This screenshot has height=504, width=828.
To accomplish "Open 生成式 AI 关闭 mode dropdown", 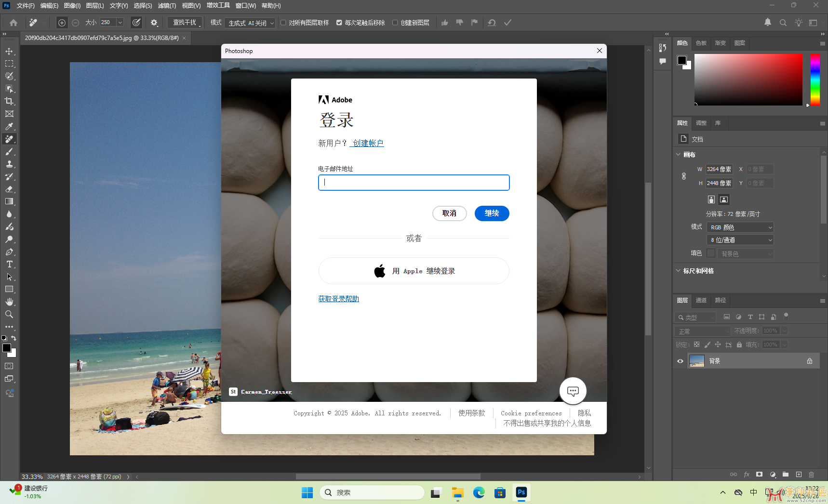I will coord(250,23).
